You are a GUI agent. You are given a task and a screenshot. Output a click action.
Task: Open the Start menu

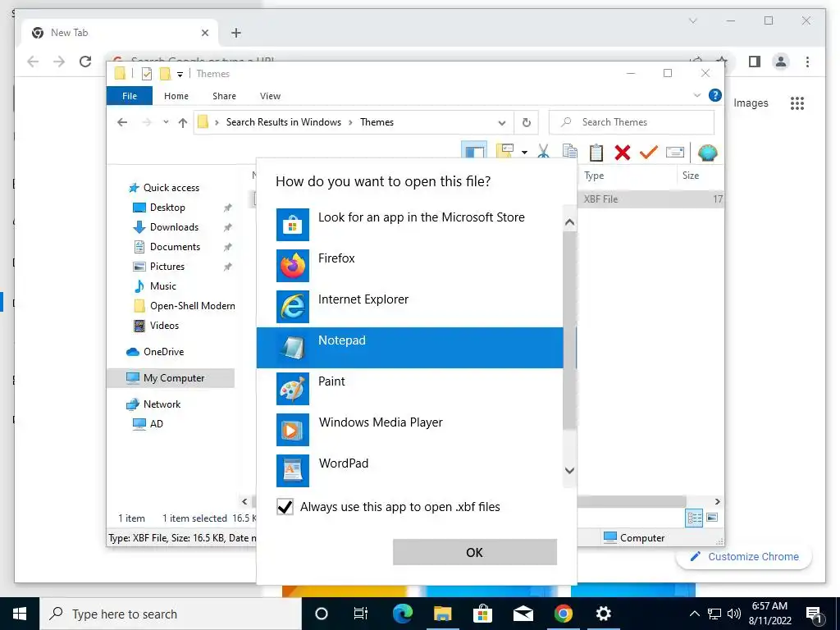pyautogui.click(x=20, y=614)
